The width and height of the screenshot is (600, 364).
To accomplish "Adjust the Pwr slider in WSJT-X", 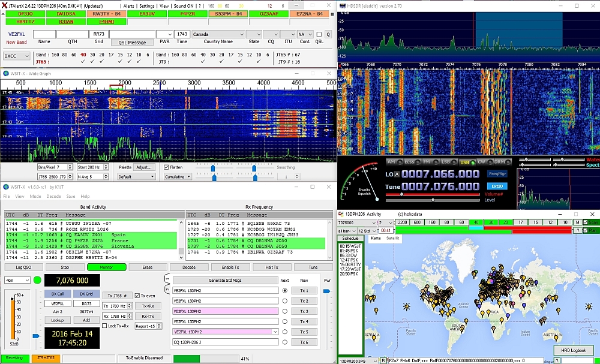I will click(x=327, y=291).
